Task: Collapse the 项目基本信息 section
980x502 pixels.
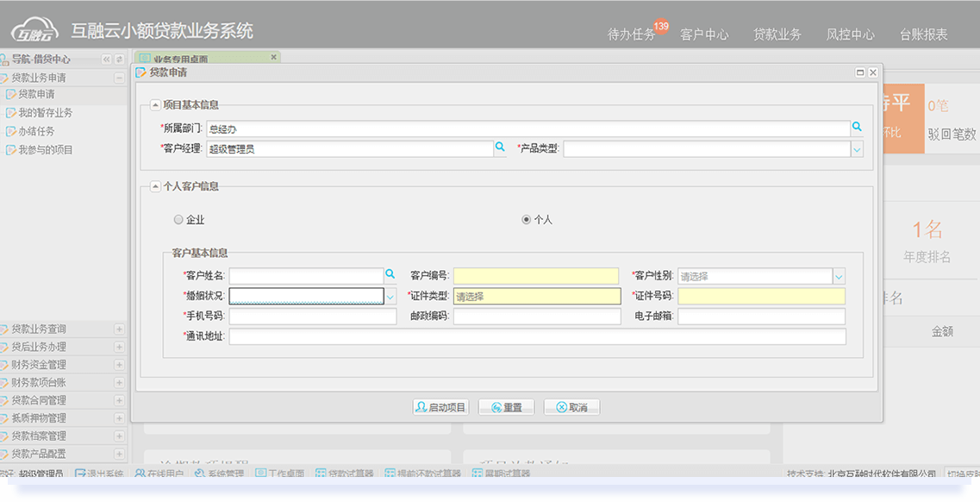Action: (156, 105)
